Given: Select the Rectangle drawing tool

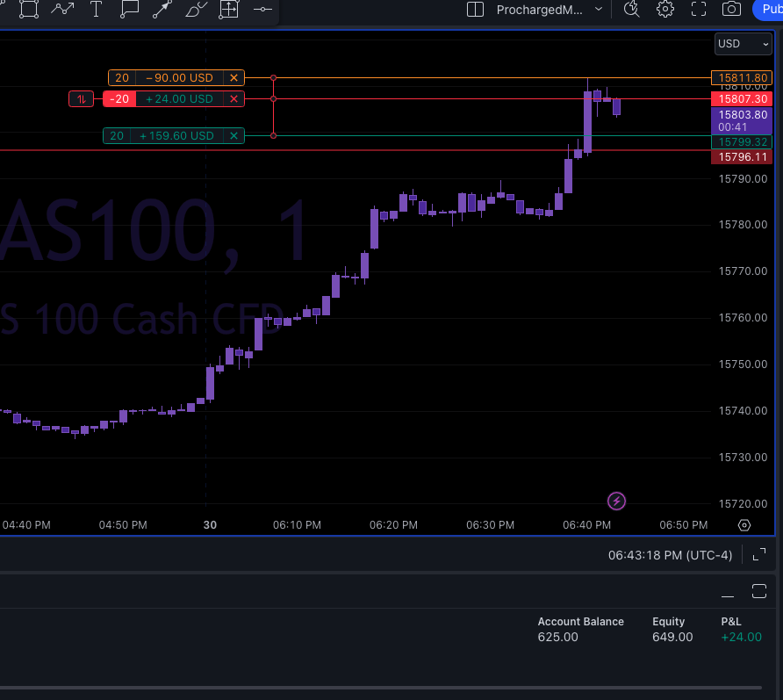Looking at the screenshot, I should tap(29, 10).
